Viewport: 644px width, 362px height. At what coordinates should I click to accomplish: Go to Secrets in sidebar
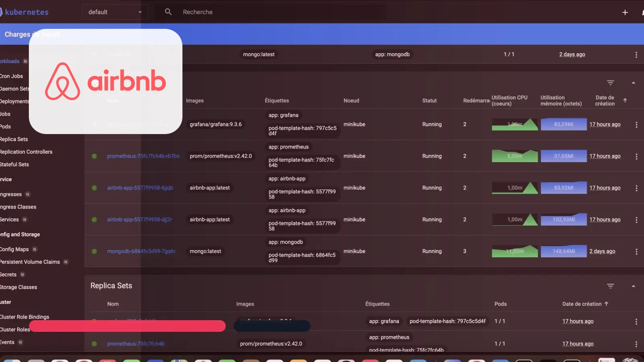point(8,275)
